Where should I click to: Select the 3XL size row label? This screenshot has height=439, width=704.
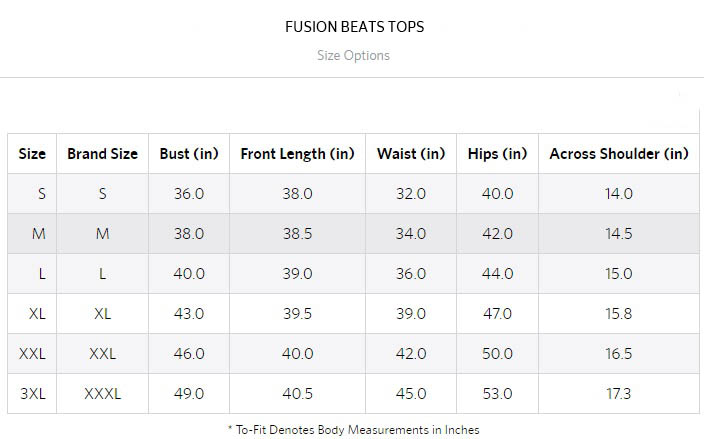33,394
